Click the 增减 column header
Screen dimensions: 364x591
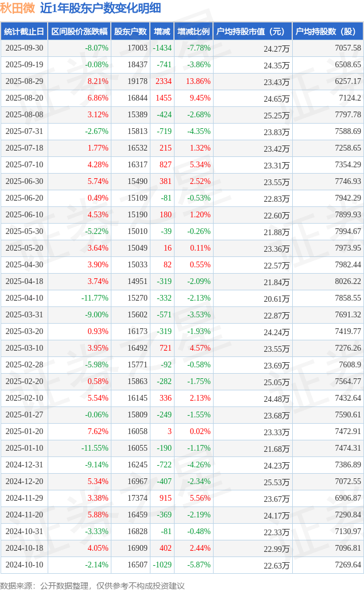(162, 32)
